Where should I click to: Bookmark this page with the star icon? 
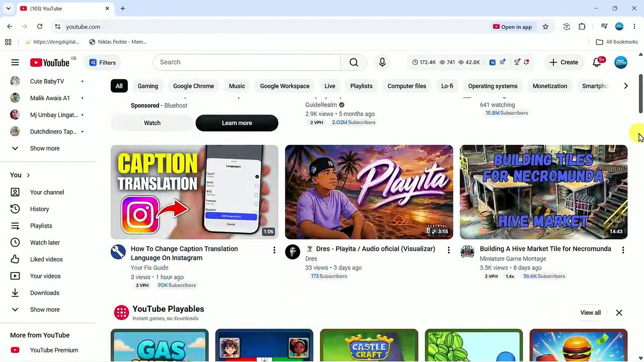tap(545, 27)
